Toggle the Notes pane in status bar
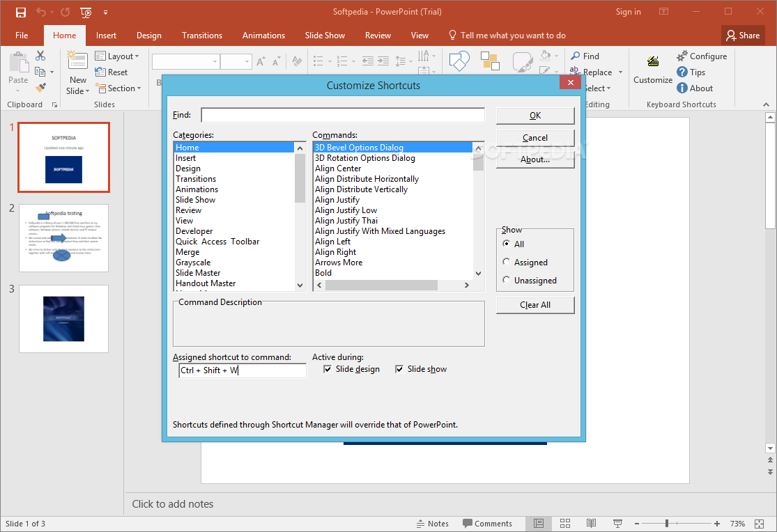Image resolution: width=777 pixels, height=532 pixels. (433, 524)
